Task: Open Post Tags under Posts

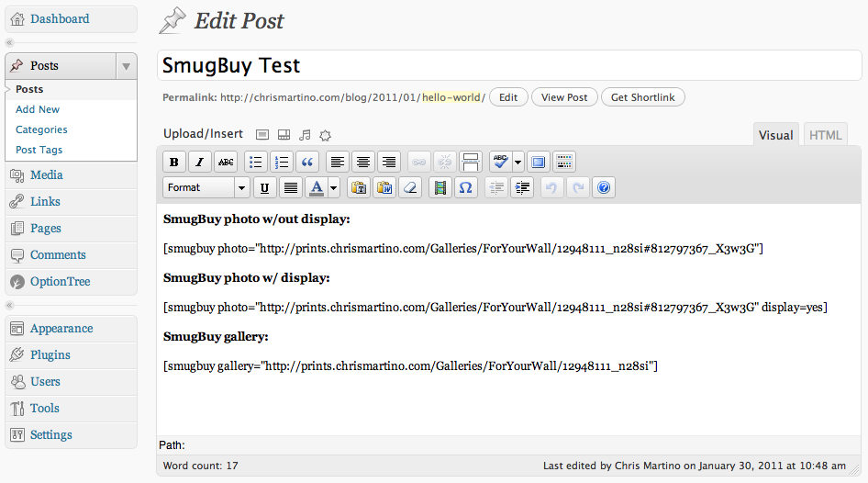Action: [39, 150]
